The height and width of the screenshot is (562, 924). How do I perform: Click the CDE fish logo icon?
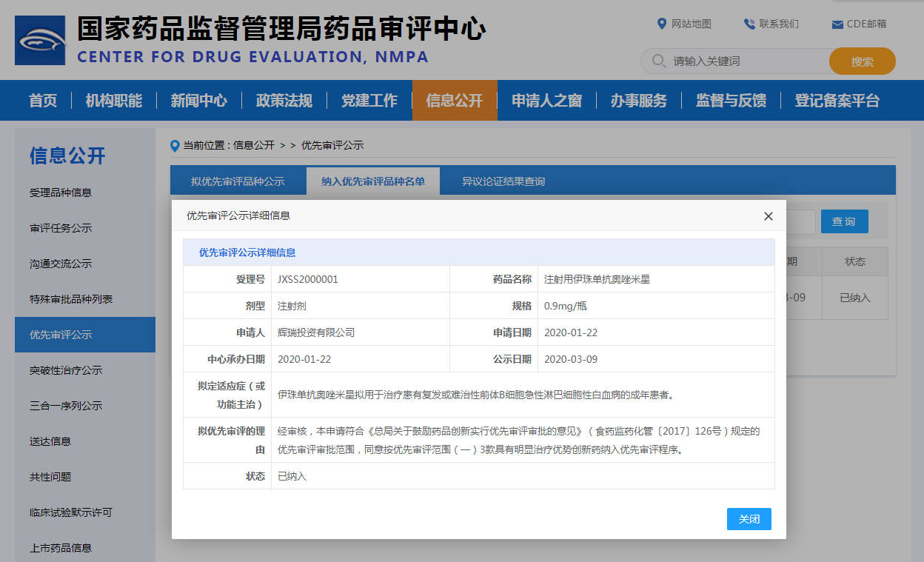pos(40,40)
